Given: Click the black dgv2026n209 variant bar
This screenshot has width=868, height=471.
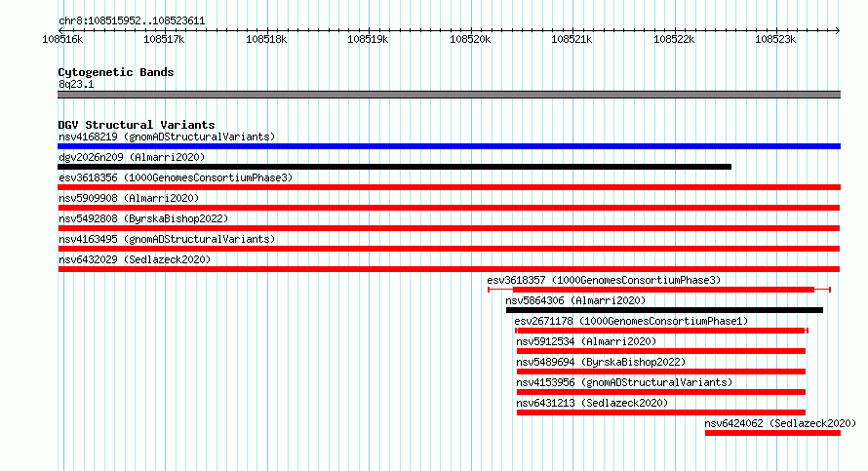Looking at the screenshot, I should pos(395,167).
